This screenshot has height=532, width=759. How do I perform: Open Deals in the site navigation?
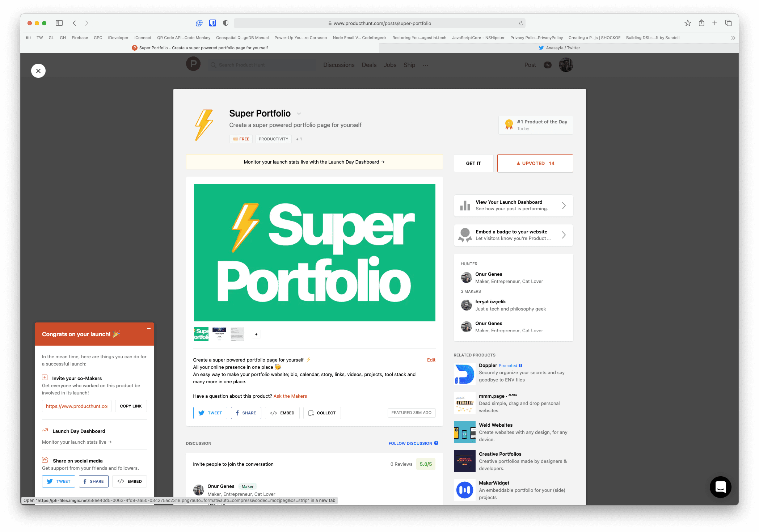click(x=369, y=65)
